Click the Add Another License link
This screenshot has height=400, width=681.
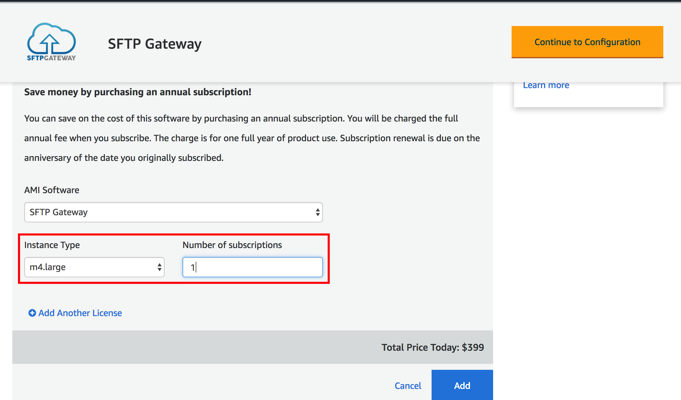[80, 313]
